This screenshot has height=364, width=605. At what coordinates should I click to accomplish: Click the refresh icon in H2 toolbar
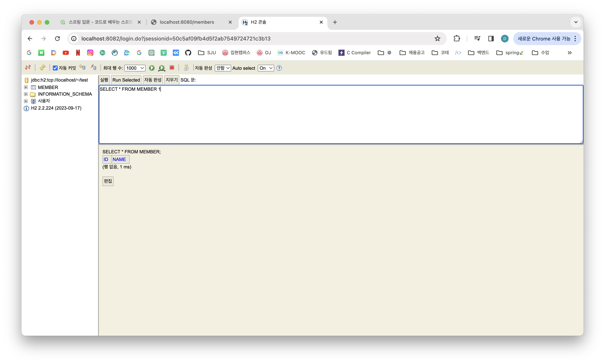pyautogui.click(x=42, y=67)
